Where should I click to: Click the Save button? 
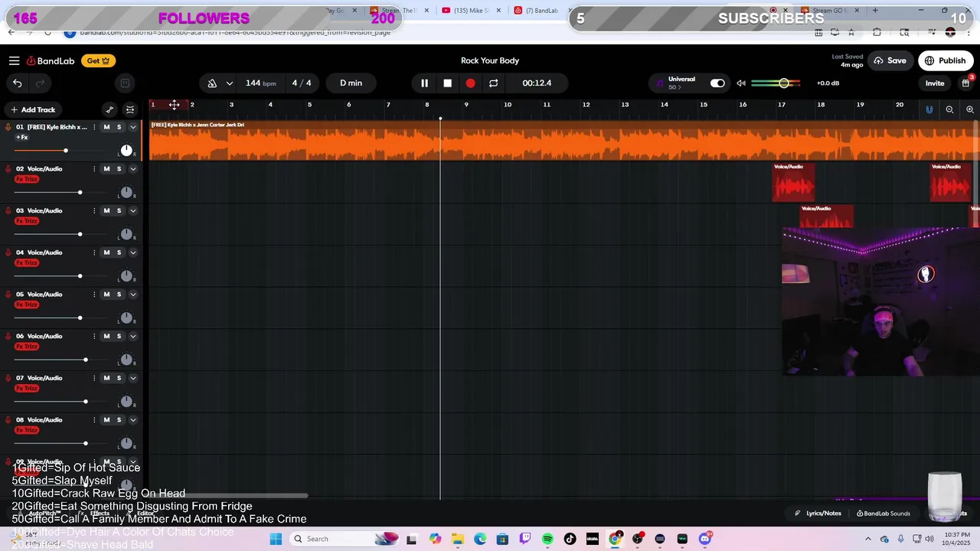(890, 60)
